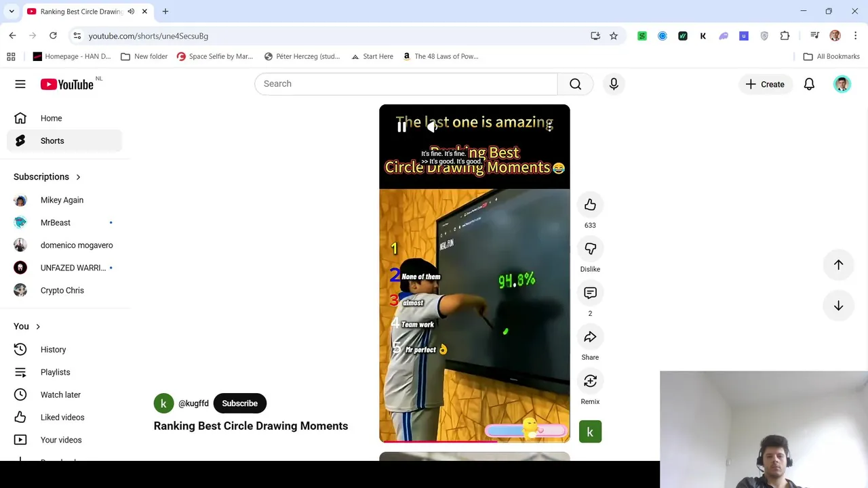Open the shield extension icon
Viewport: 868px width, 488px height.
[x=764, y=36]
